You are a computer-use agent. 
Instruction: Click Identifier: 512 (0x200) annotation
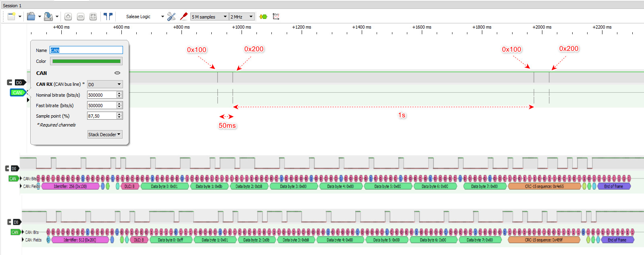(x=79, y=240)
